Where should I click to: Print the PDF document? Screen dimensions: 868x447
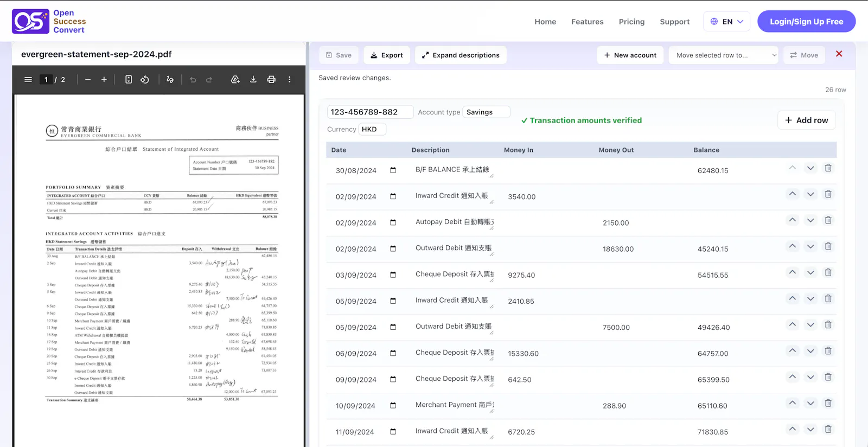(x=271, y=80)
